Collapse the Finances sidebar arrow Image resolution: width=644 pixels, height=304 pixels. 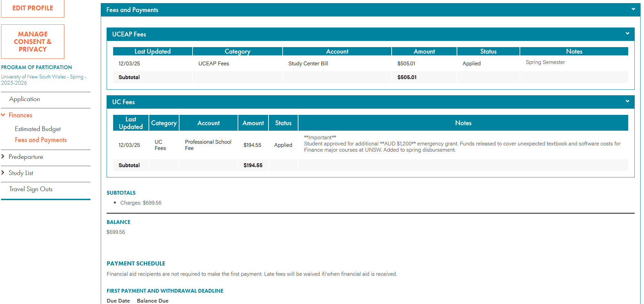3,115
